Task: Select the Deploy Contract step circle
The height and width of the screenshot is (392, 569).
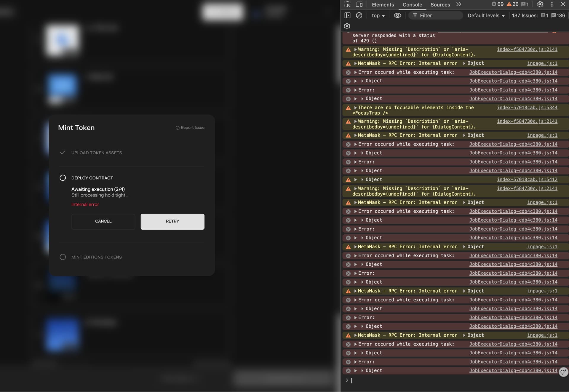Action: 63,178
